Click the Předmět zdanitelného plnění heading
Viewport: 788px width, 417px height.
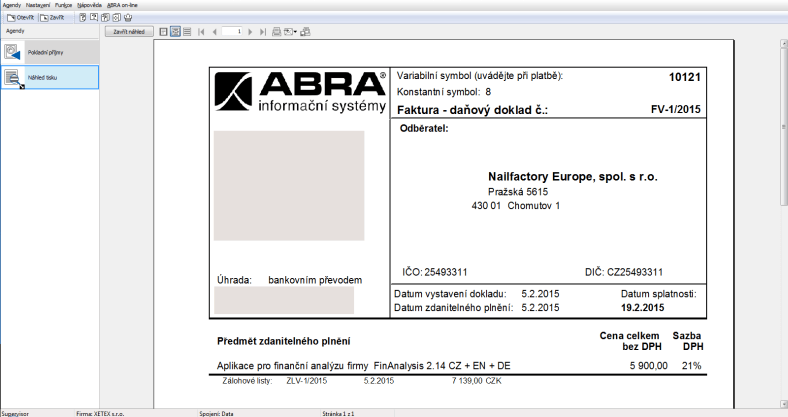(283, 341)
